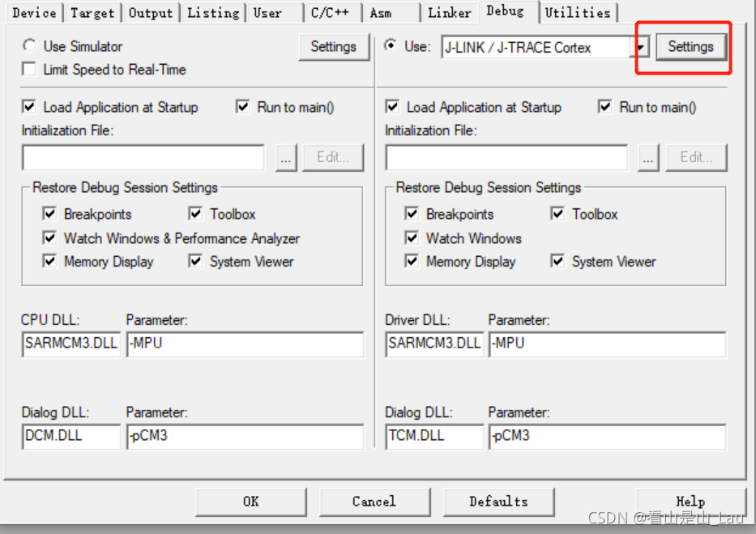Select the Debug tab

click(508, 11)
